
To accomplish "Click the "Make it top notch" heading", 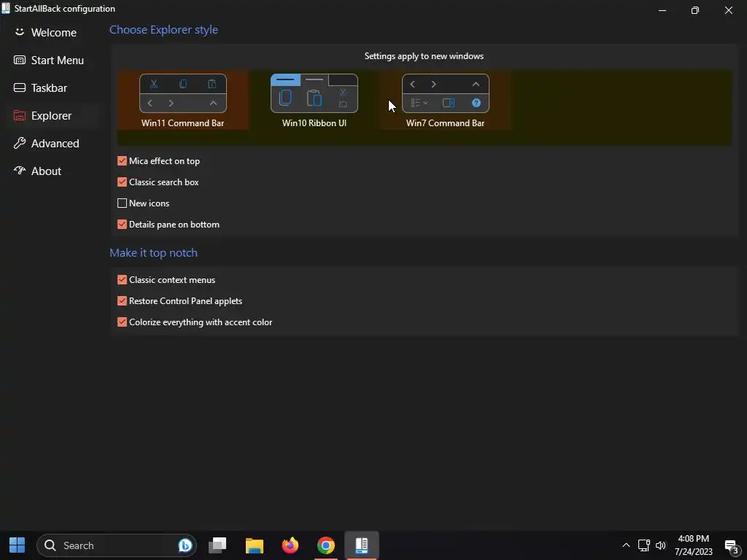I will [x=153, y=253].
